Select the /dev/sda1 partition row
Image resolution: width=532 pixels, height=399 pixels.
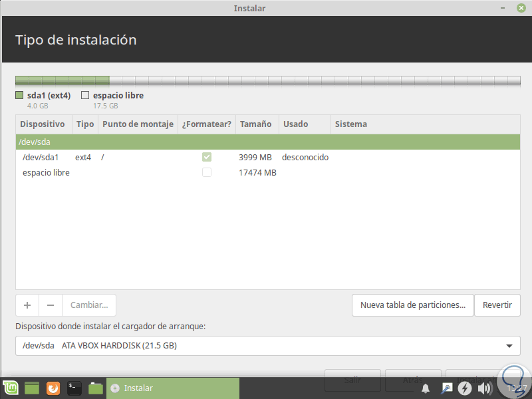point(268,157)
